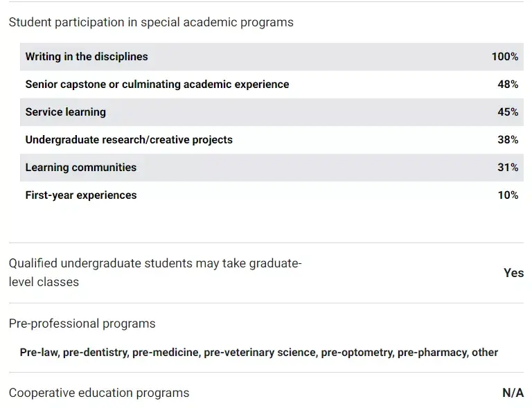This screenshot has width=532, height=408.
Task: Click the "N/A" cooperative education value
Action: pos(513,393)
